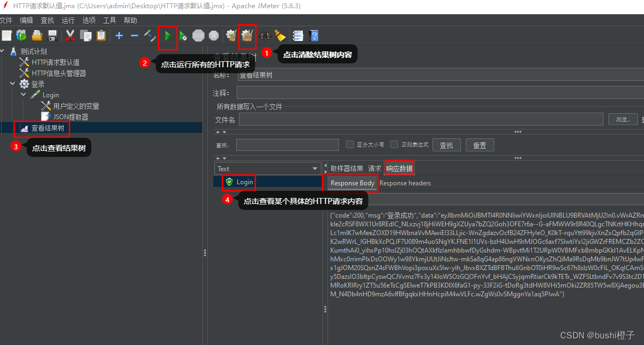Collapse all nodes with minus icon
644x345 pixels.
pos(134,36)
